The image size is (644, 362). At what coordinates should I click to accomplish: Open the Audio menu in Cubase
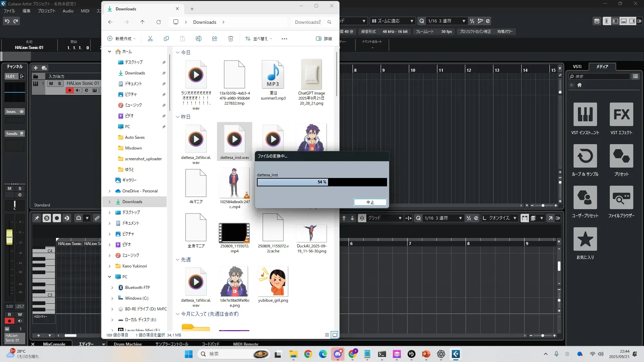pyautogui.click(x=68, y=11)
